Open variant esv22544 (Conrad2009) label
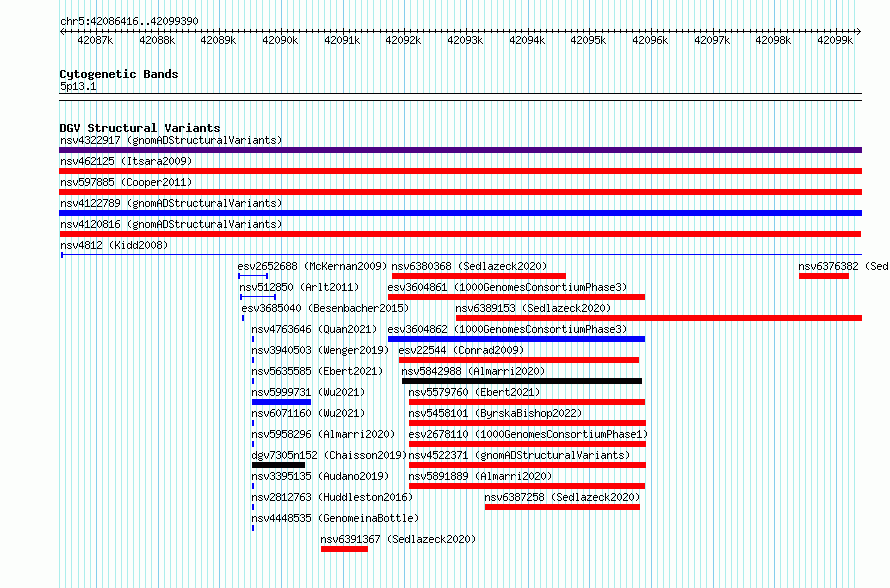890x588 pixels. pos(461,350)
